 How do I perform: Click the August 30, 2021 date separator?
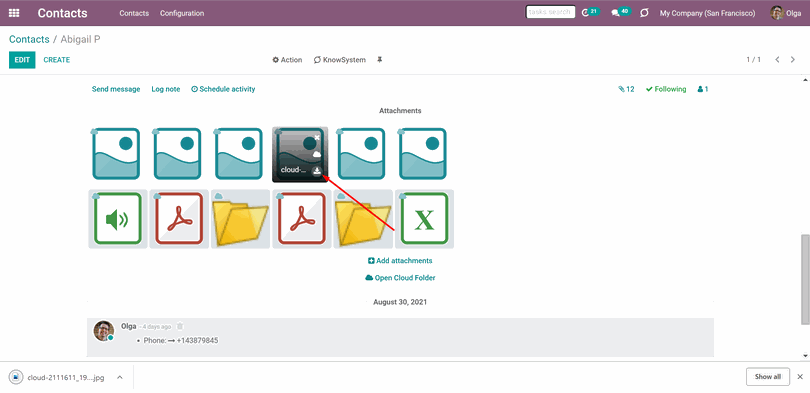pyautogui.click(x=400, y=302)
